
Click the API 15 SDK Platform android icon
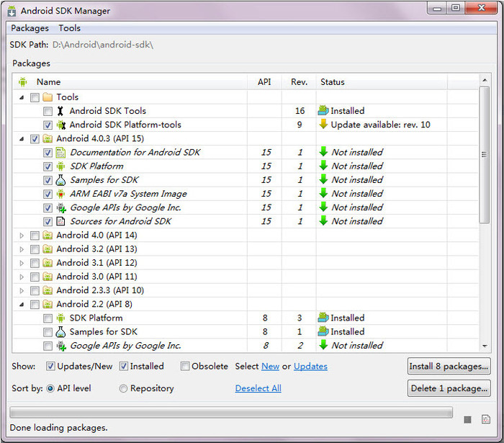(x=60, y=166)
